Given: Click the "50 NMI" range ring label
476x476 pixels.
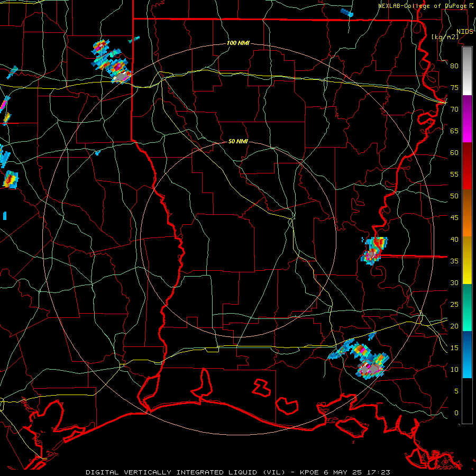Looking at the screenshot, I should tap(238, 141).
